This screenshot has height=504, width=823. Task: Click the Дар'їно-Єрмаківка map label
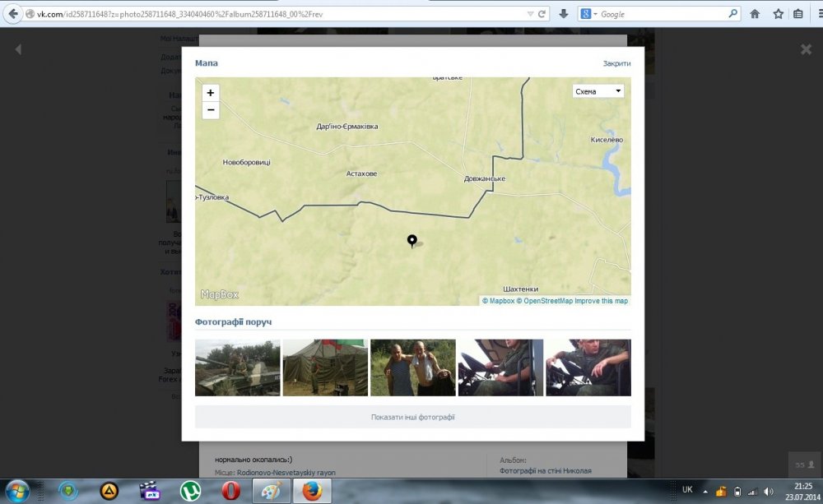(x=347, y=127)
